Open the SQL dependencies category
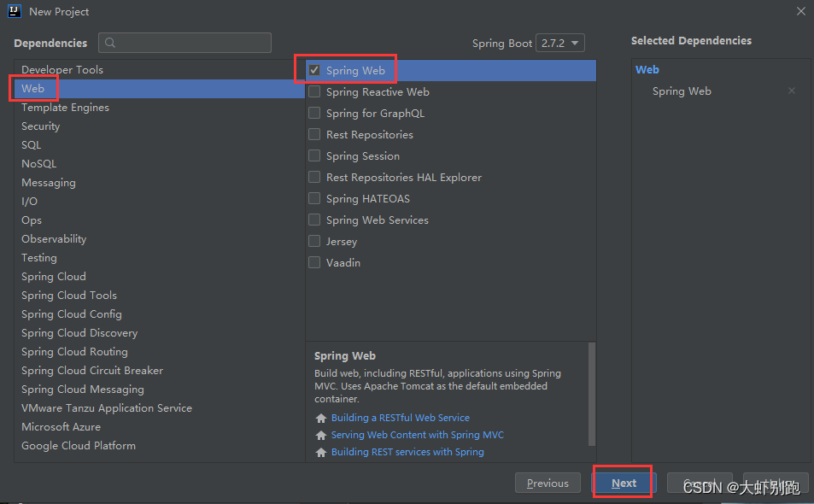 [x=32, y=145]
